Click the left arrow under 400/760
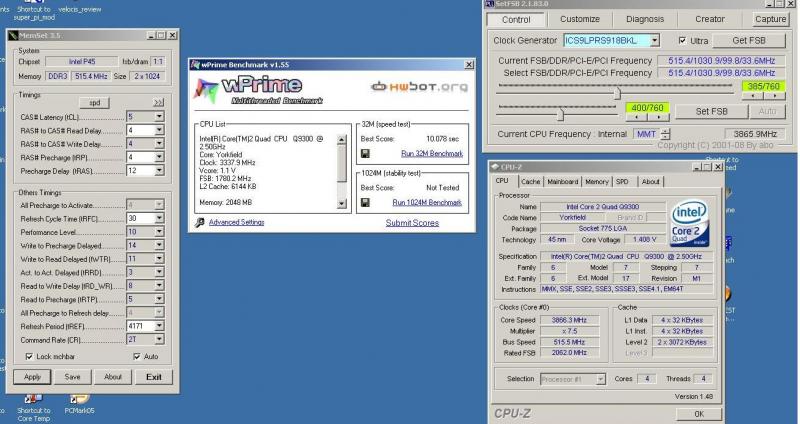The width and height of the screenshot is (800, 424). [637, 117]
